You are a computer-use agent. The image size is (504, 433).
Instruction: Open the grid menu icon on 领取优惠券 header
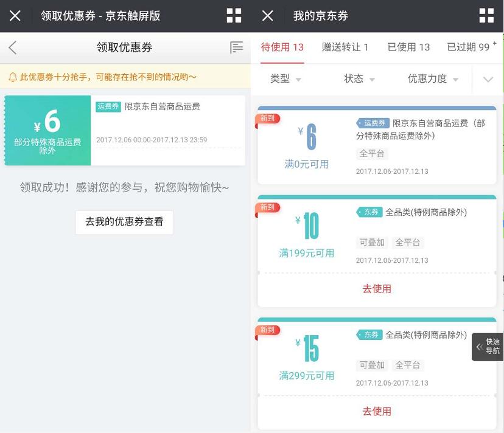(234, 16)
